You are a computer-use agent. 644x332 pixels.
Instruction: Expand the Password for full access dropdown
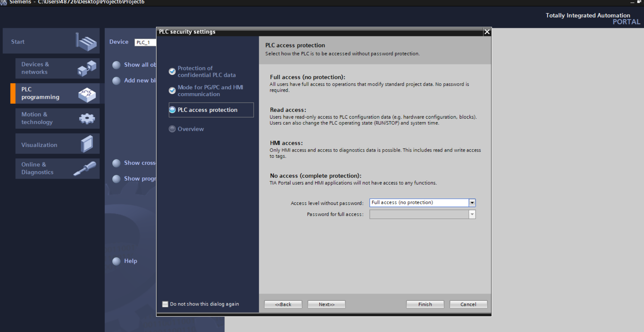tap(472, 214)
